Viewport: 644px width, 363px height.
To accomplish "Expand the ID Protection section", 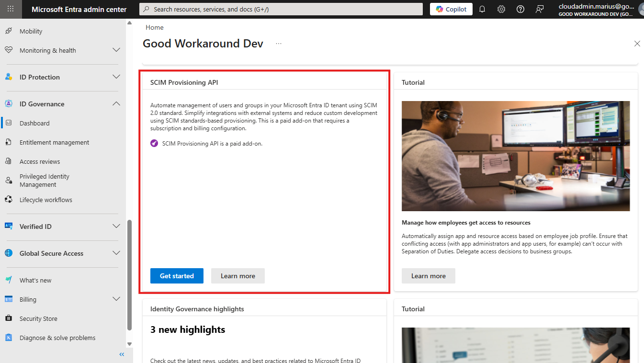I will 116,77.
